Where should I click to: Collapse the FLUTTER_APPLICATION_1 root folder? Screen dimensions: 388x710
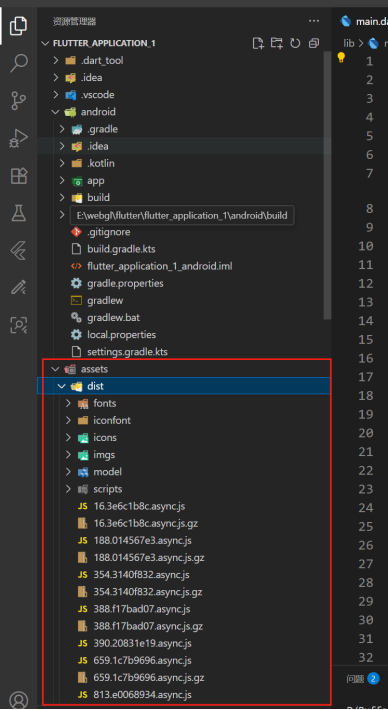45,43
